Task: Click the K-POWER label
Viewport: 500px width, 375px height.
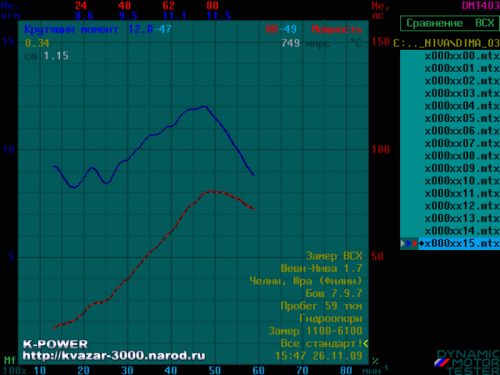Action: [55, 344]
